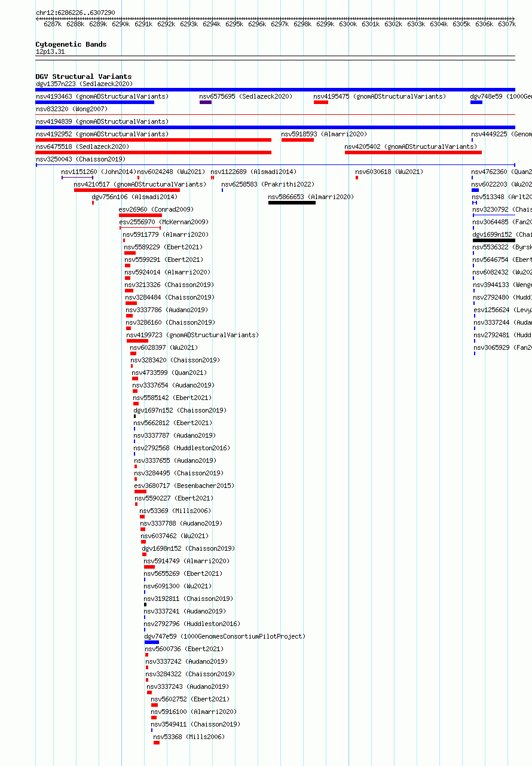Open nsv6030618 (Wu2021) label
This screenshot has height=766, width=532.
[x=389, y=172]
